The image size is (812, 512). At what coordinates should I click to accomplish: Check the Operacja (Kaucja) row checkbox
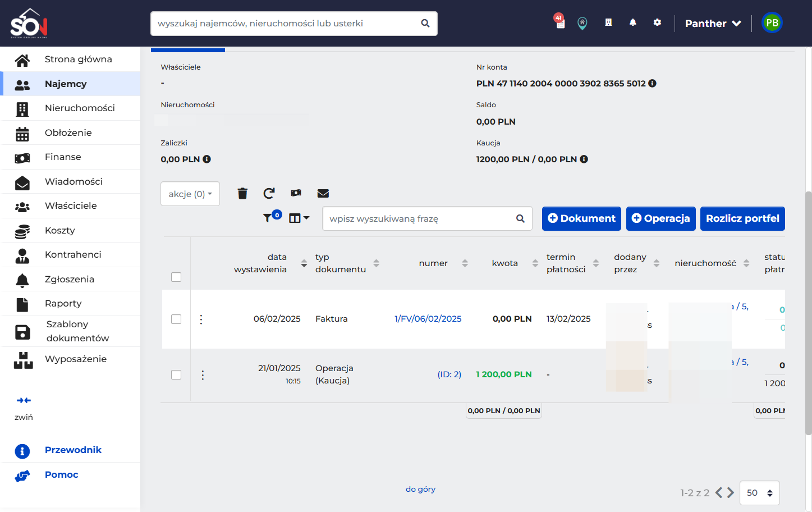click(x=176, y=375)
